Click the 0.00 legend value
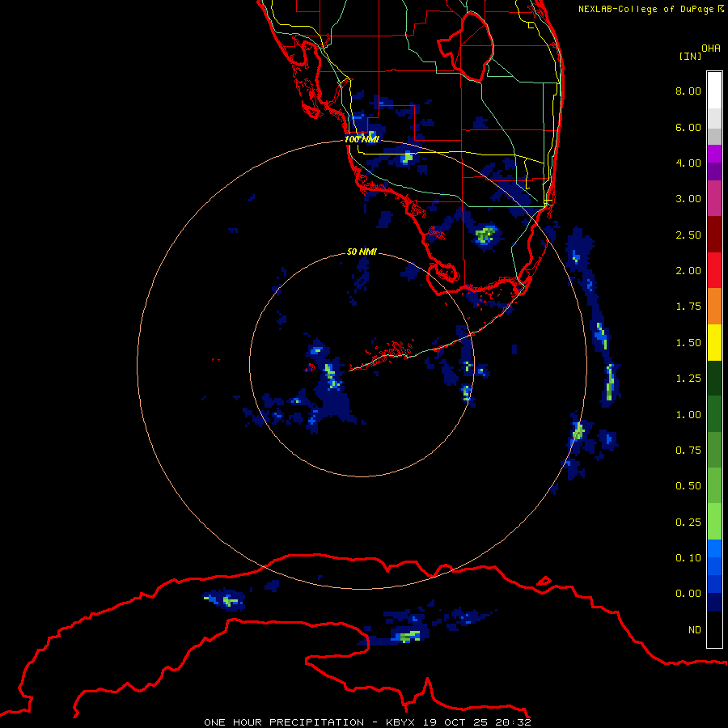The width and height of the screenshot is (728, 728). click(688, 594)
